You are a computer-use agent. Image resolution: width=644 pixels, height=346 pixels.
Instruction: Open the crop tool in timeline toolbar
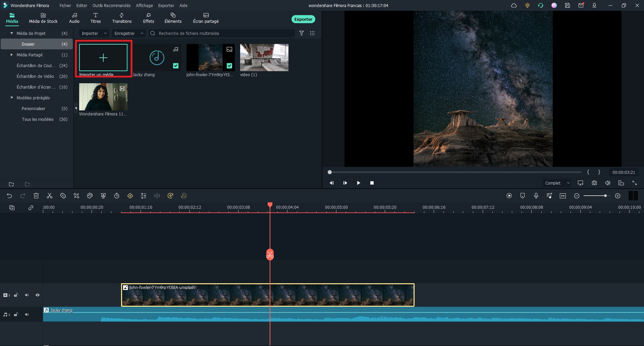point(76,196)
